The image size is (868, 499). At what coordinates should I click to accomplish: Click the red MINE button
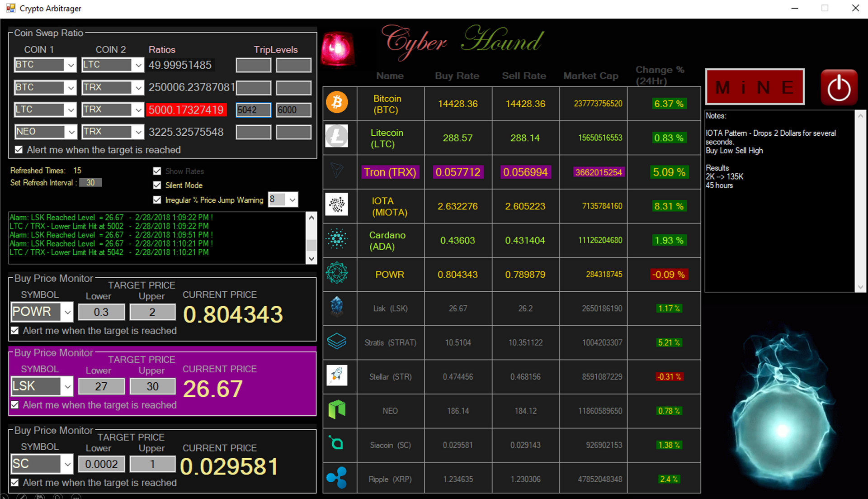[755, 87]
